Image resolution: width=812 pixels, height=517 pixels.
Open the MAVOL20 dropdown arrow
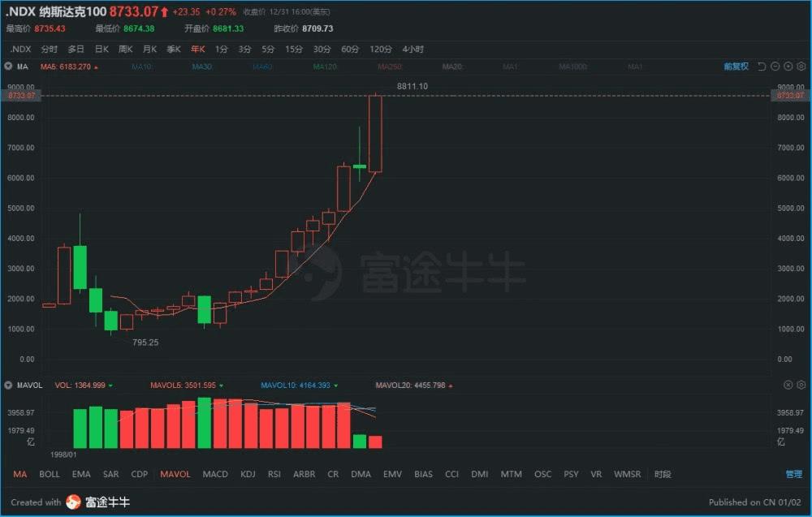tap(452, 385)
